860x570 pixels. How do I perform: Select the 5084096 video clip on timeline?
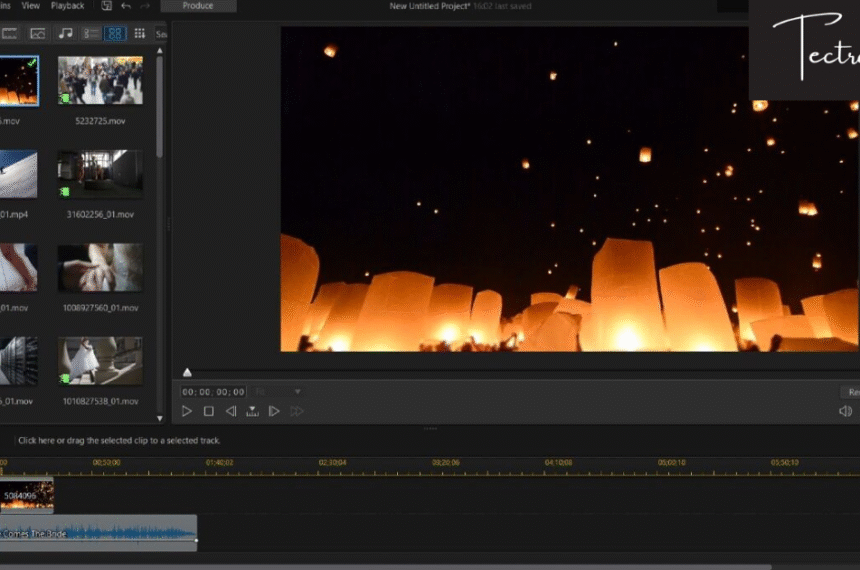[27, 495]
